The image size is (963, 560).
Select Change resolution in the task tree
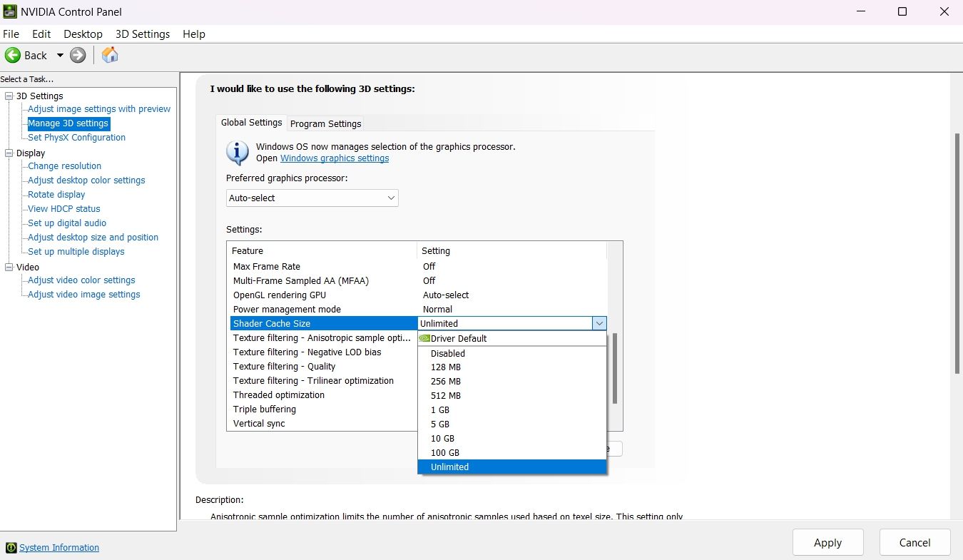coord(64,166)
